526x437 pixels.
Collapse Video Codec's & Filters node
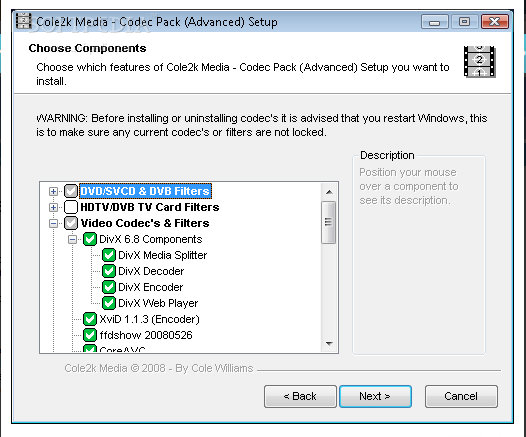click(53, 223)
